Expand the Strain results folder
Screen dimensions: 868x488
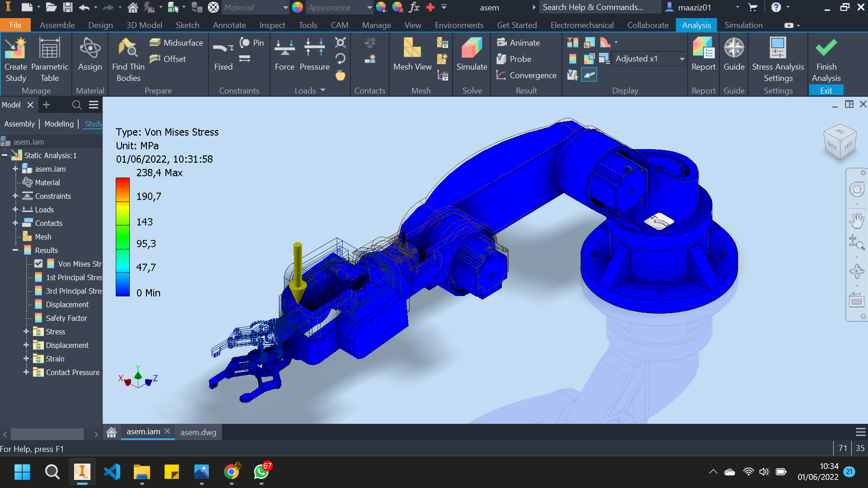coord(26,359)
